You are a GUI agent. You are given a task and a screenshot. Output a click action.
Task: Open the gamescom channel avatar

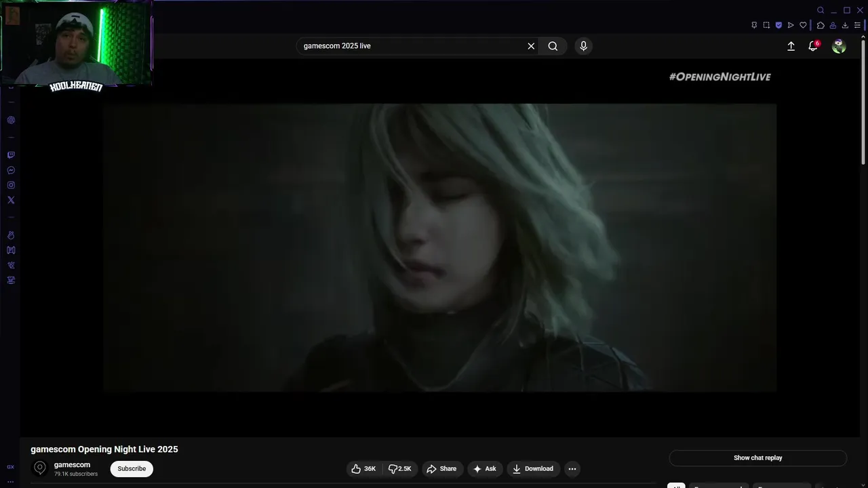point(40,468)
